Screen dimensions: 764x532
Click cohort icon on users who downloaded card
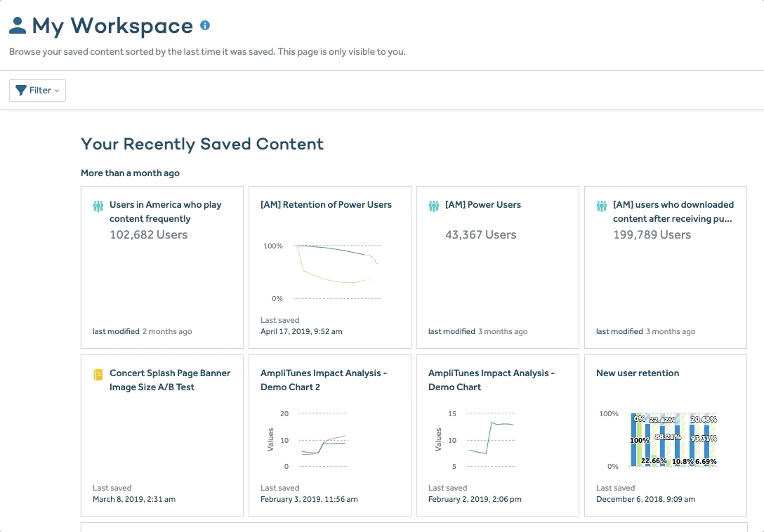click(x=602, y=206)
